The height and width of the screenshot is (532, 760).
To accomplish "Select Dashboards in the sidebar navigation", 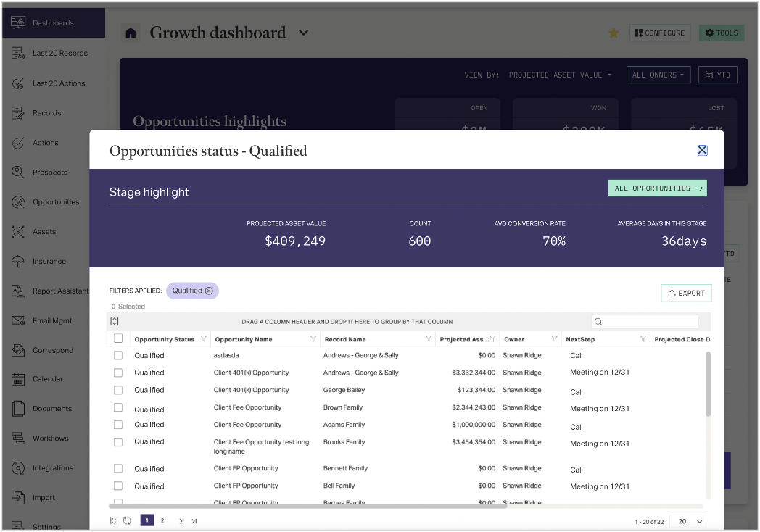I will [53, 22].
